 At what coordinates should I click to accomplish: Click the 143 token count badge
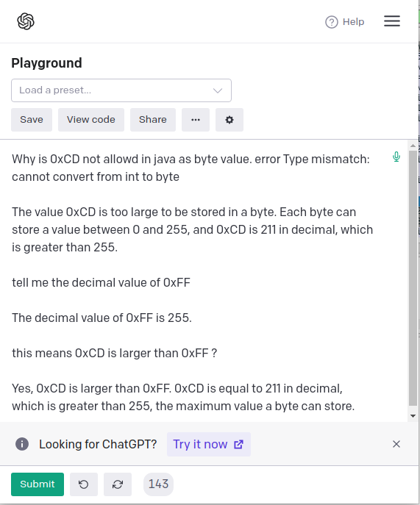coord(158,484)
